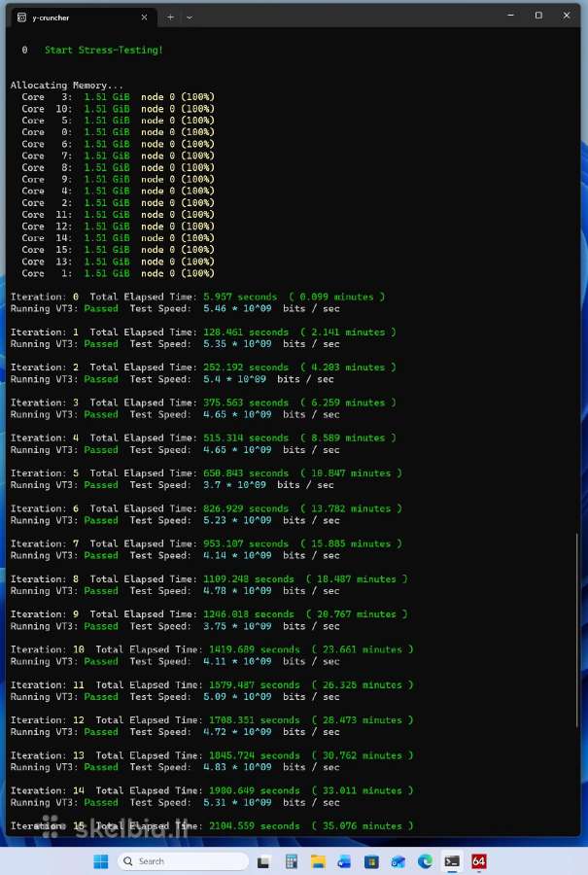Minimize the terminal window
The height and width of the screenshot is (875, 588).
pos(510,16)
